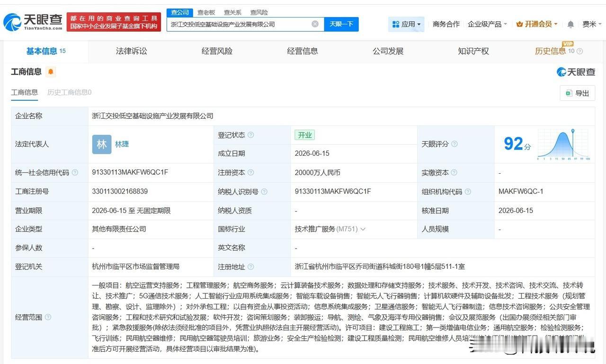Open the 经营信息 tab

pos(303,51)
